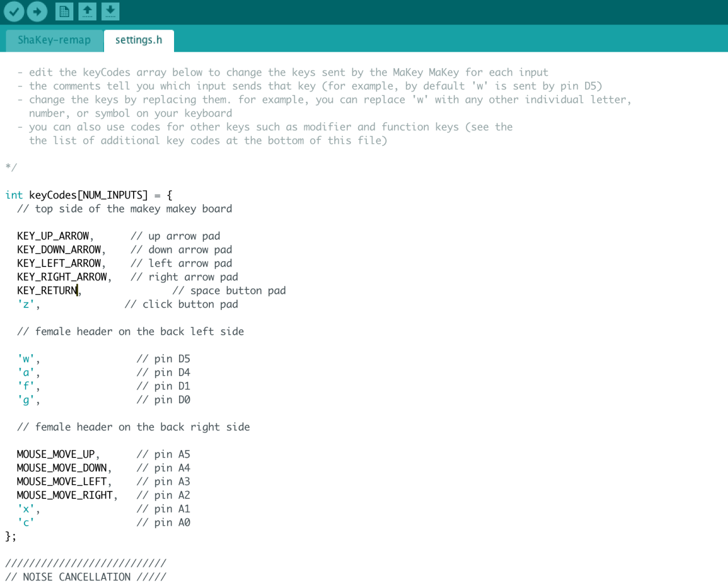Click the '// pin A4' comment
Image resolution: width=728 pixels, height=582 pixels.
163,468
